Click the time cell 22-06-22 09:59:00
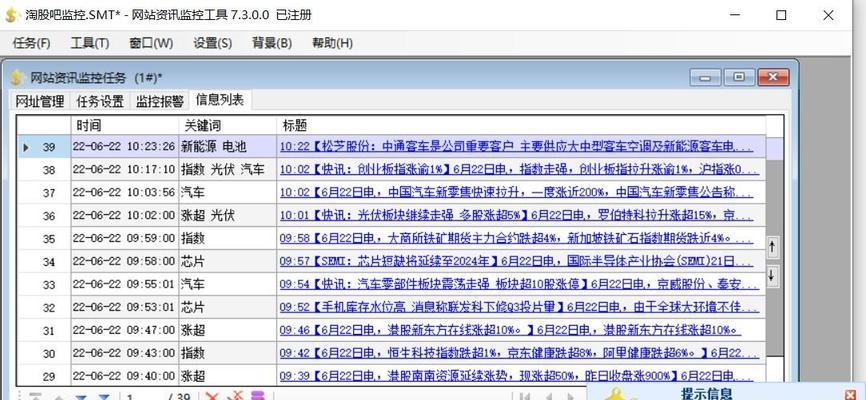Screen dimensions: 866x400 pyautogui.click(x=125, y=239)
